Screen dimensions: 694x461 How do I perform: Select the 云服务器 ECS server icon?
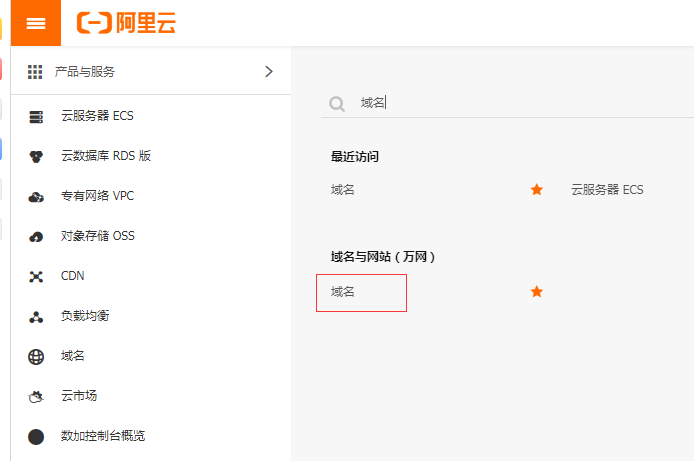(x=36, y=117)
